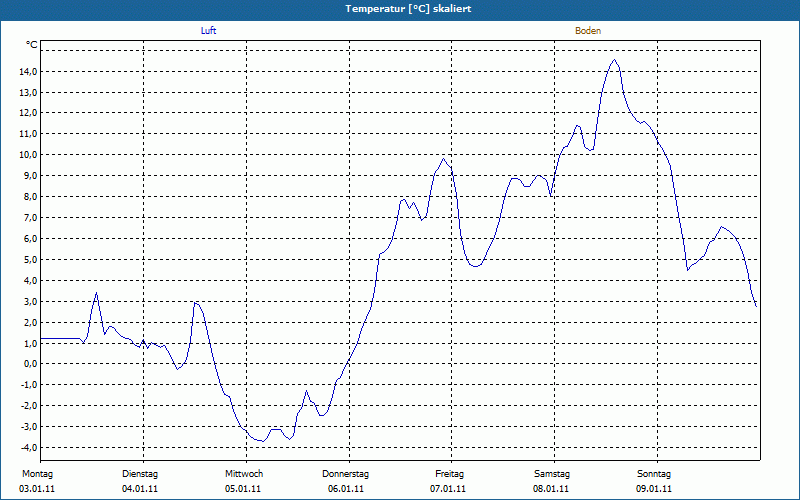800x500 pixels.
Task: Click the '3,0' y-axis value
Action: point(31,301)
